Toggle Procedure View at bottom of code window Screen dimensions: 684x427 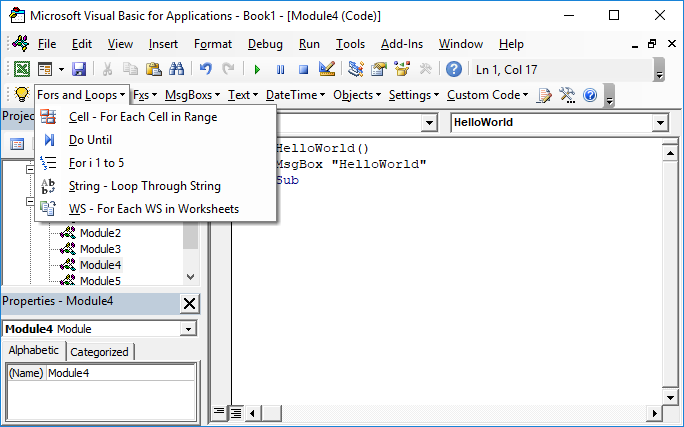tap(222, 412)
